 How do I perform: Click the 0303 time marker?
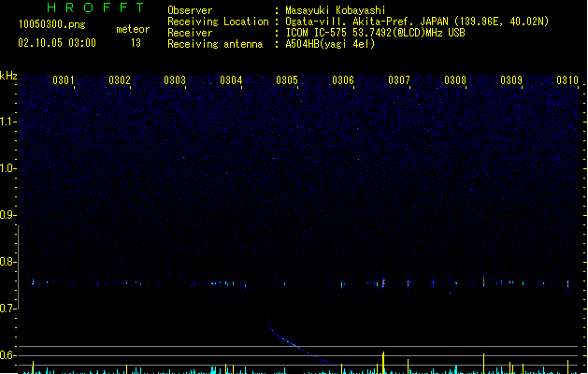pyautogui.click(x=175, y=80)
